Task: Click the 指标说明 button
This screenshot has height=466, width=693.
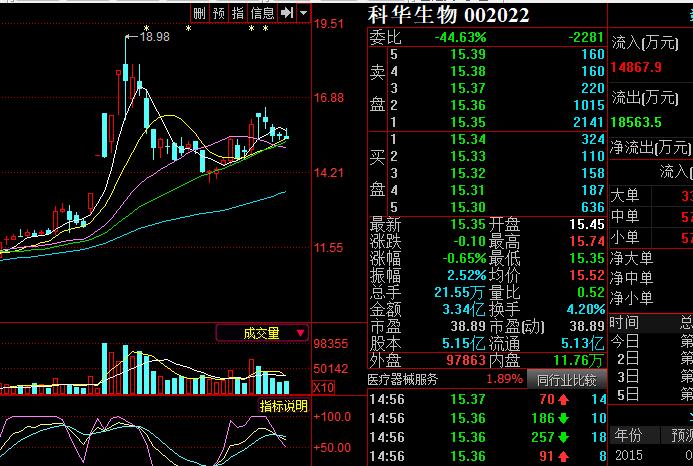Action: click(283, 406)
